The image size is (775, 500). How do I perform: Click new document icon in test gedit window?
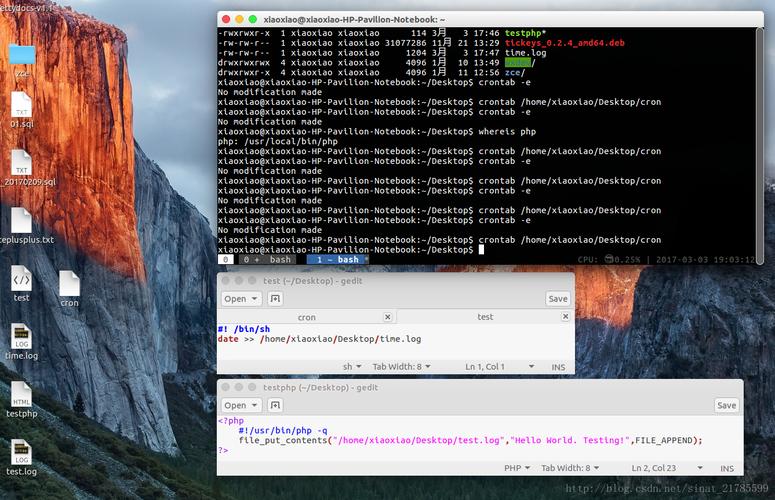[x=275, y=298]
